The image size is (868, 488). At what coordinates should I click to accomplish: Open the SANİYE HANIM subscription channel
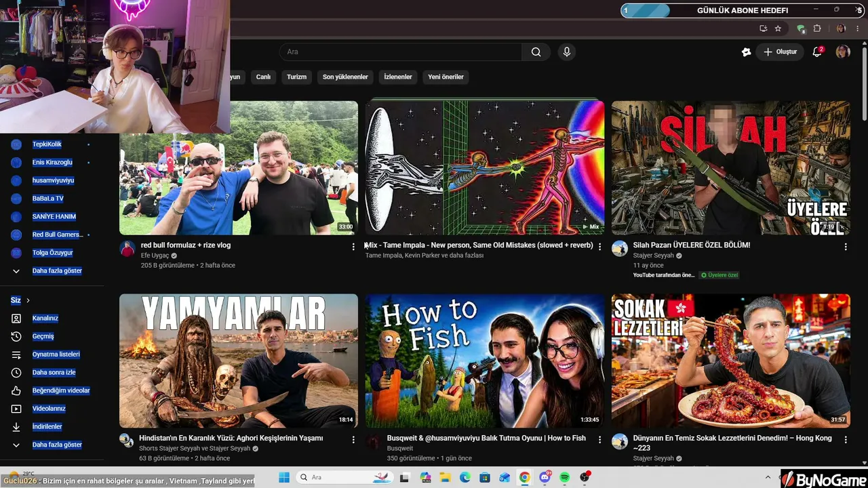tap(54, 217)
